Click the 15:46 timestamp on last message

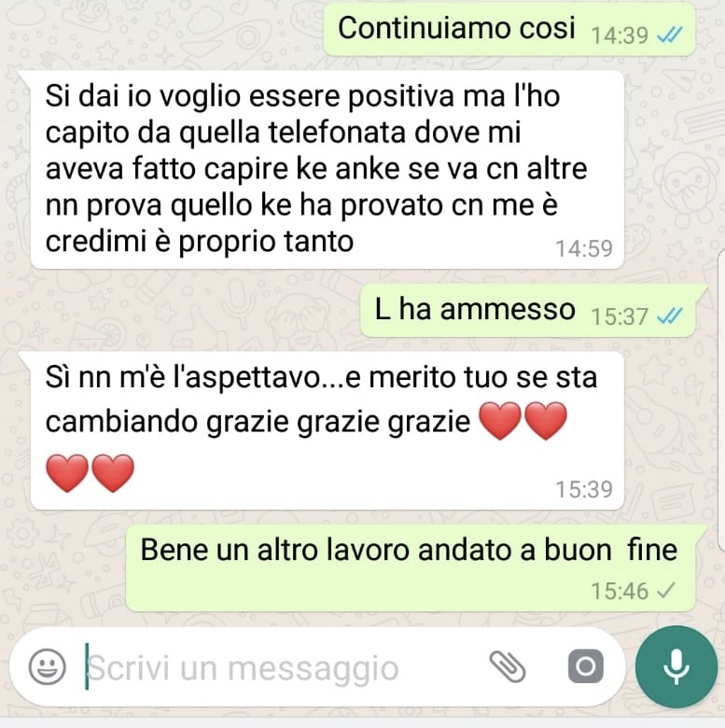tap(620, 591)
